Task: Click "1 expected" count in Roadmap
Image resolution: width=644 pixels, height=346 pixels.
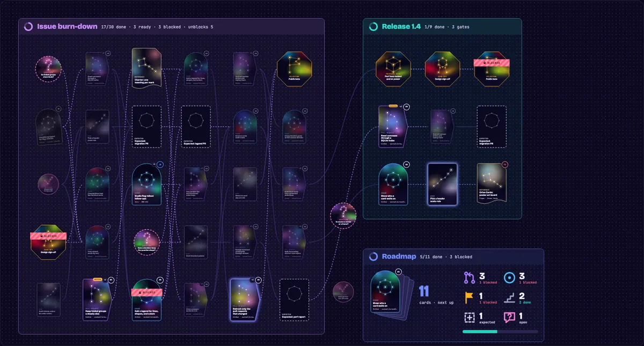Action: coord(486,318)
